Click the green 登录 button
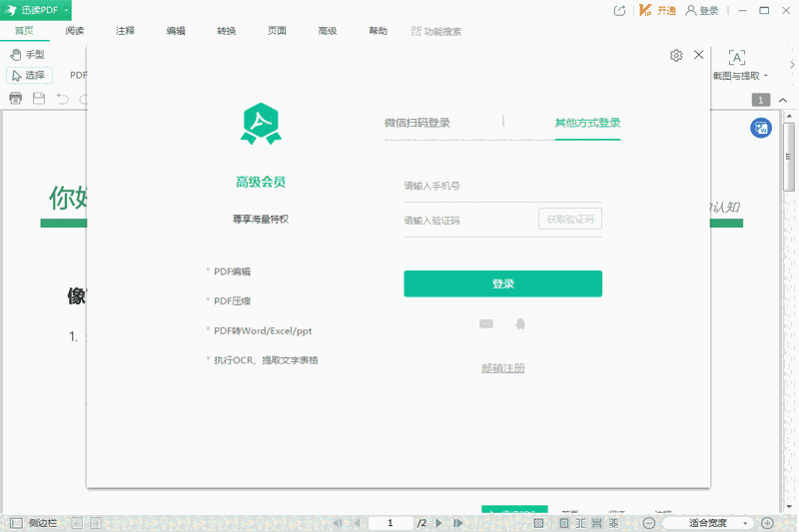Viewport: 799px width, 532px height. tap(502, 283)
